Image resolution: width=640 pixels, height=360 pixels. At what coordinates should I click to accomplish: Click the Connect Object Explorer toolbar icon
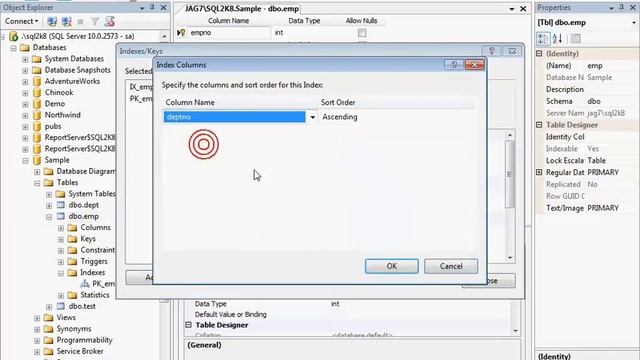click(x=52, y=21)
